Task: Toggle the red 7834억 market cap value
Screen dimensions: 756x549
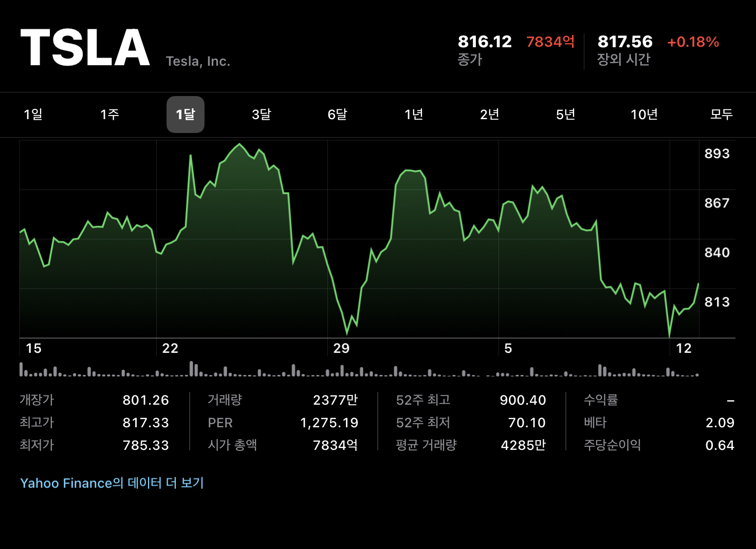Action: (550, 42)
